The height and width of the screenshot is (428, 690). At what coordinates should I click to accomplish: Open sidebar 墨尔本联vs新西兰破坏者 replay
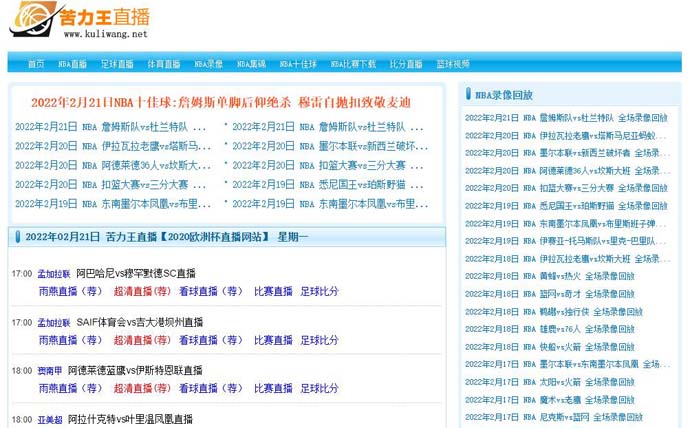(x=568, y=153)
